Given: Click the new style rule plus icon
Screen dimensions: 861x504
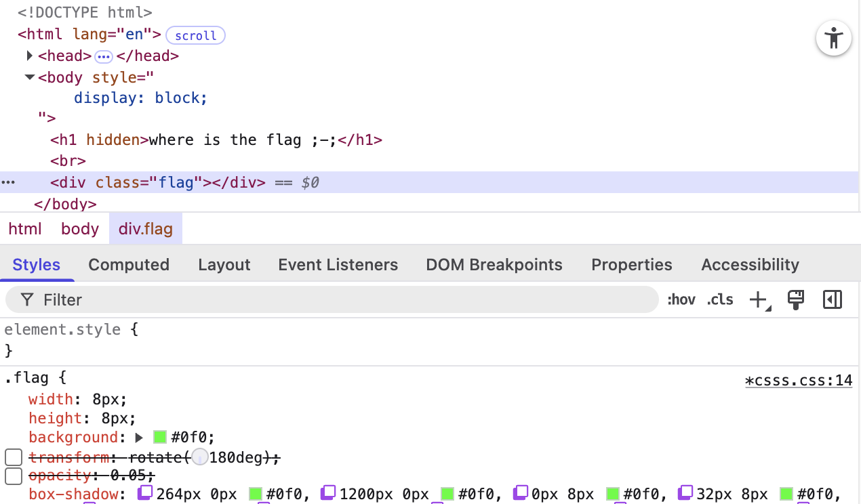Looking at the screenshot, I should tap(758, 299).
